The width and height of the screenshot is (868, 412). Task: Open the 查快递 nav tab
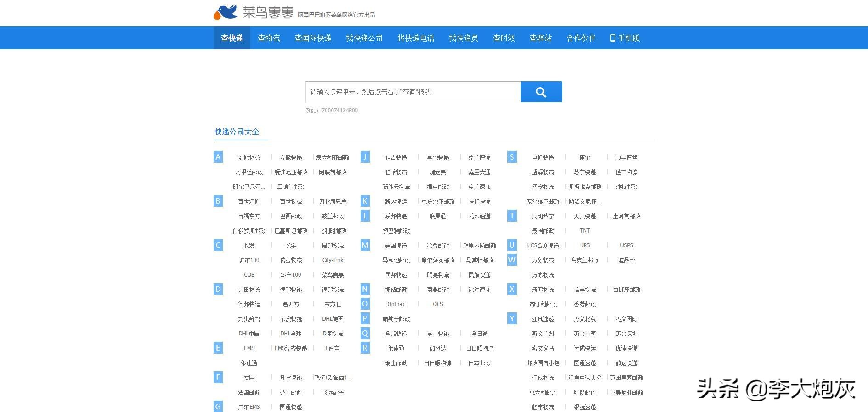click(232, 38)
